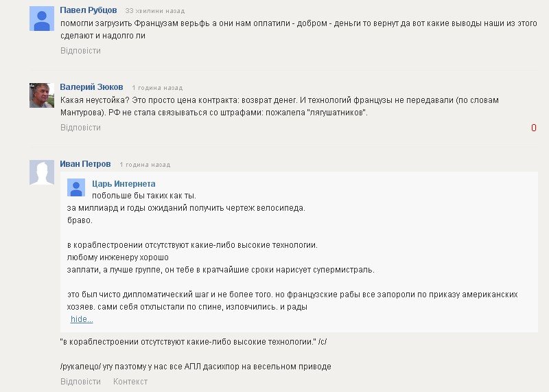Screen dimensions: 549x392
Task: Click '1 година назад' beside Валерий Зюков
Action: coord(157,88)
